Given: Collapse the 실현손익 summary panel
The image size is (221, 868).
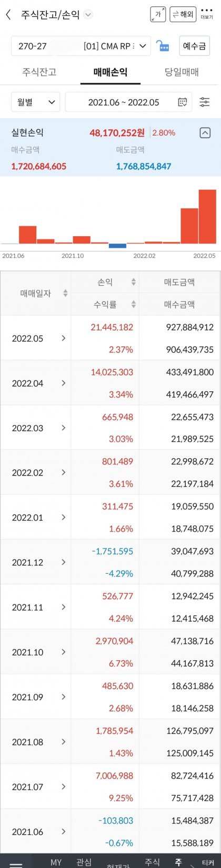Looking at the screenshot, I should point(205,133).
